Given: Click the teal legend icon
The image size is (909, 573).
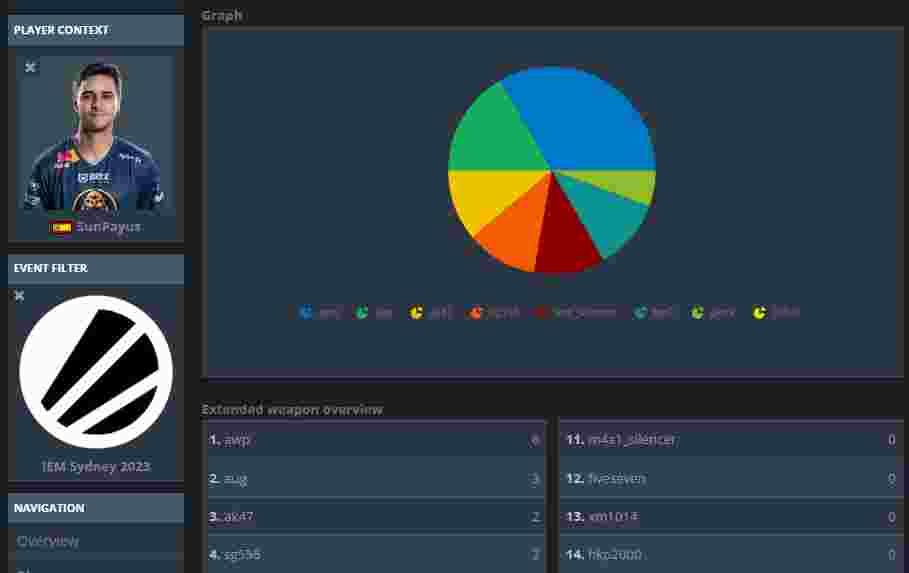Looking at the screenshot, I should [x=640, y=312].
